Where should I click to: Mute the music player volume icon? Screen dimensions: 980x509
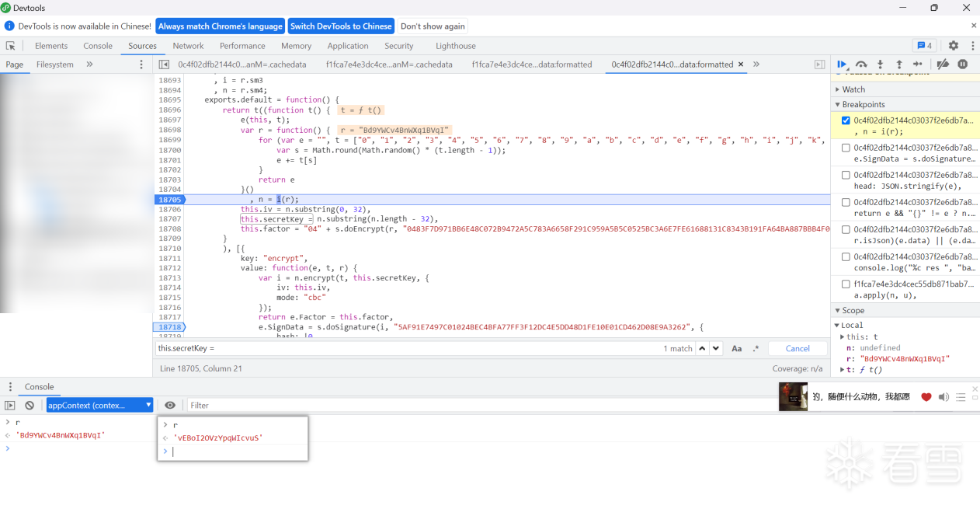[x=944, y=397]
